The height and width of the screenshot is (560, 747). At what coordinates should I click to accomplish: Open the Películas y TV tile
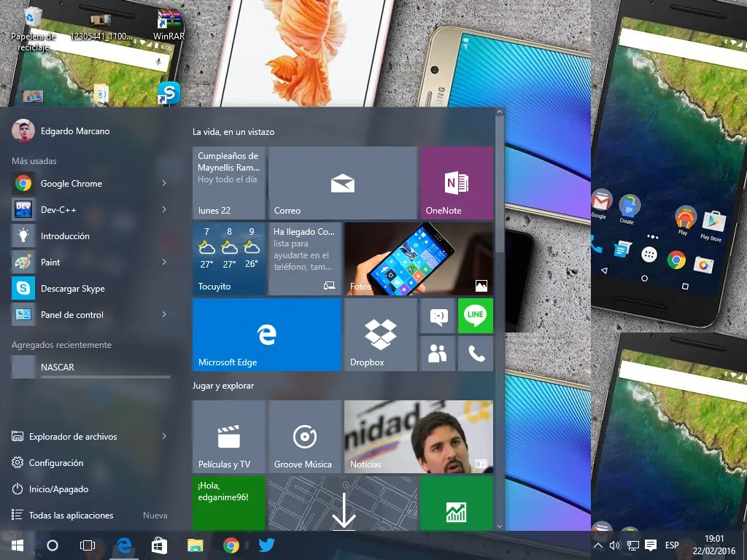pos(228,437)
